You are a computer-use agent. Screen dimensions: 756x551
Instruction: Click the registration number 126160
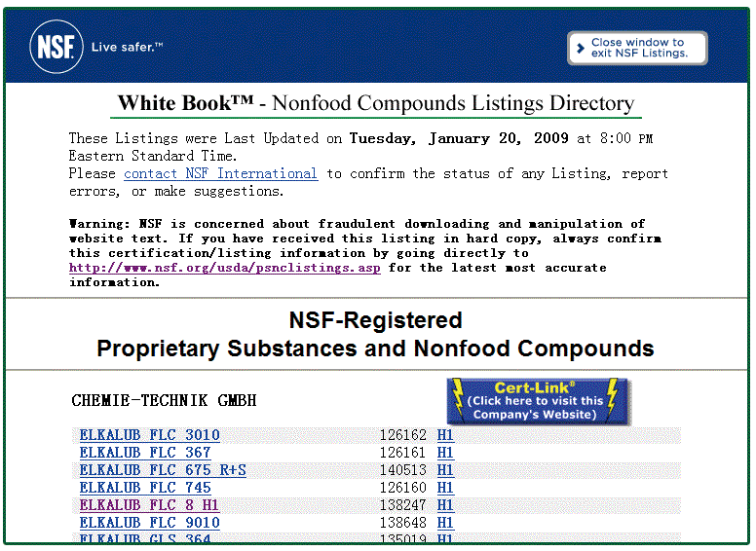click(x=403, y=488)
